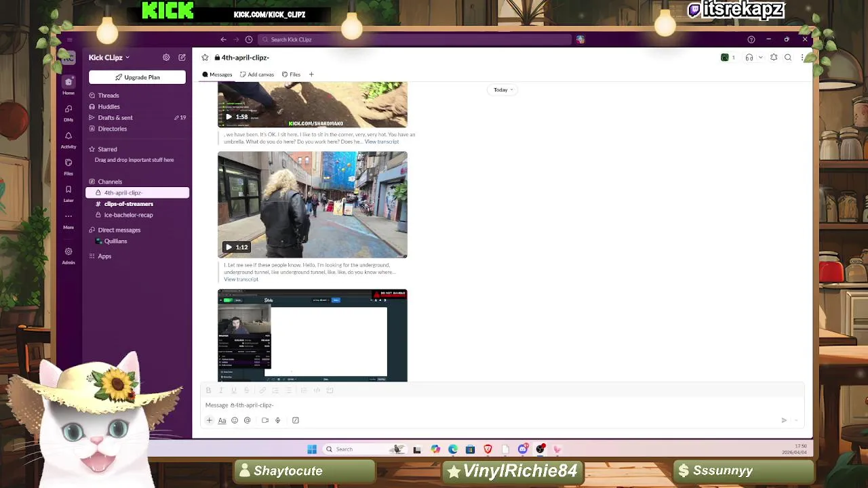Open the More options in the rail

[68, 221]
